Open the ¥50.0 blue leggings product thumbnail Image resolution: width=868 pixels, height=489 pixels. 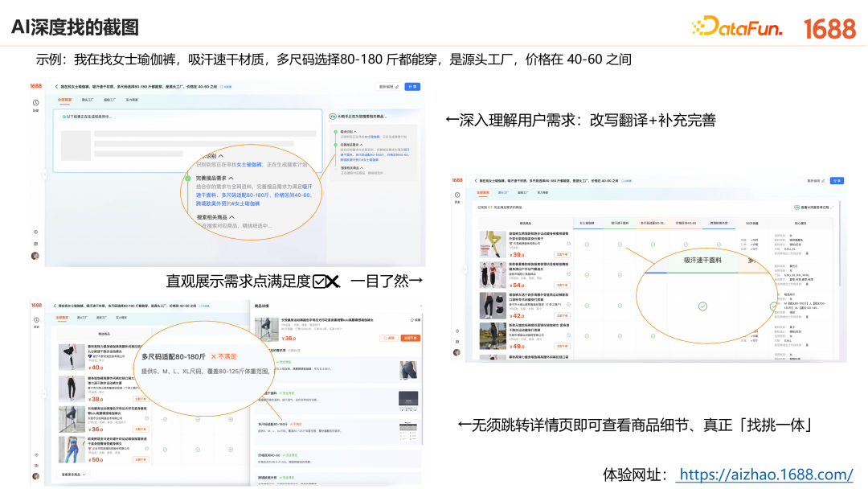pyautogui.click(x=72, y=450)
